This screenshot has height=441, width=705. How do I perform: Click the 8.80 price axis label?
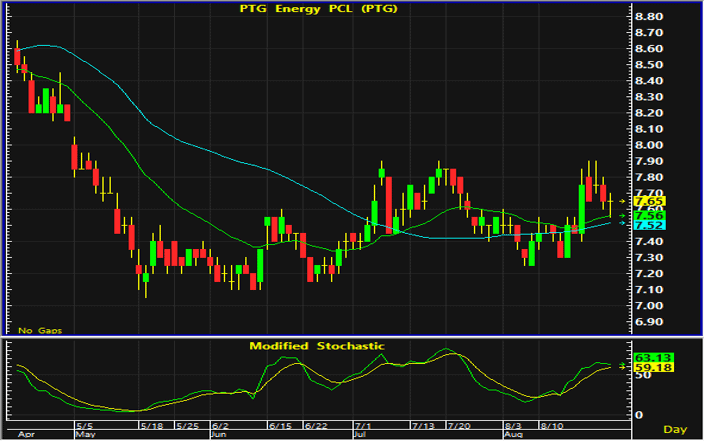[x=649, y=17]
